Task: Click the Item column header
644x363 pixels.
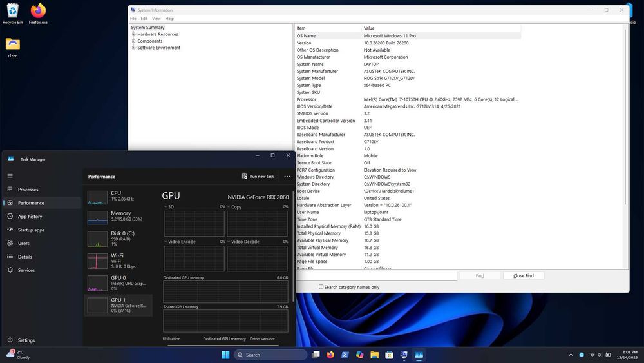Action: 328,28
